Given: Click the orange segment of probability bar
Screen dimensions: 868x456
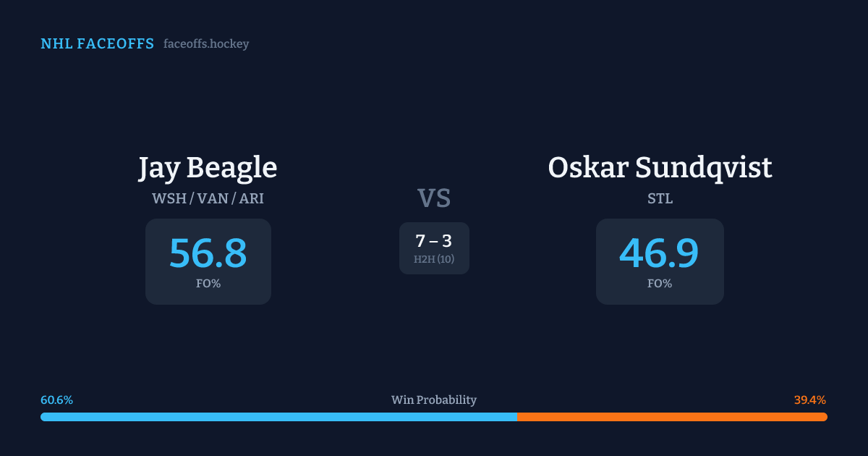Looking at the screenshot, I should point(673,417).
